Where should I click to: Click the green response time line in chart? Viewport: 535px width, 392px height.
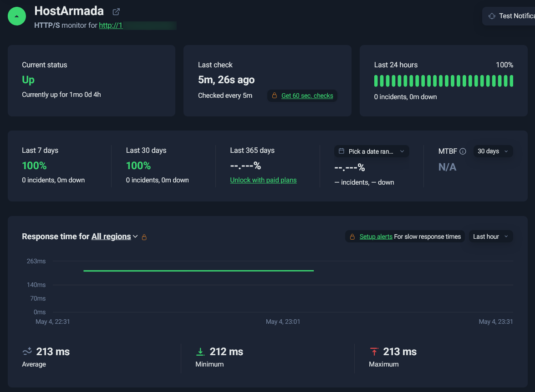(199, 271)
